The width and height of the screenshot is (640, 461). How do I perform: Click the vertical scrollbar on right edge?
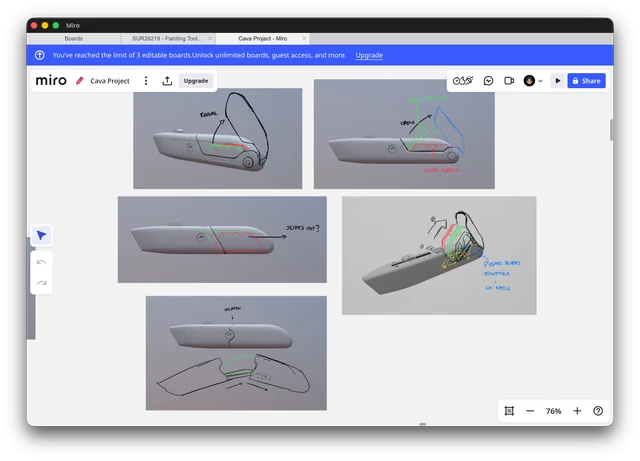point(611,130)
